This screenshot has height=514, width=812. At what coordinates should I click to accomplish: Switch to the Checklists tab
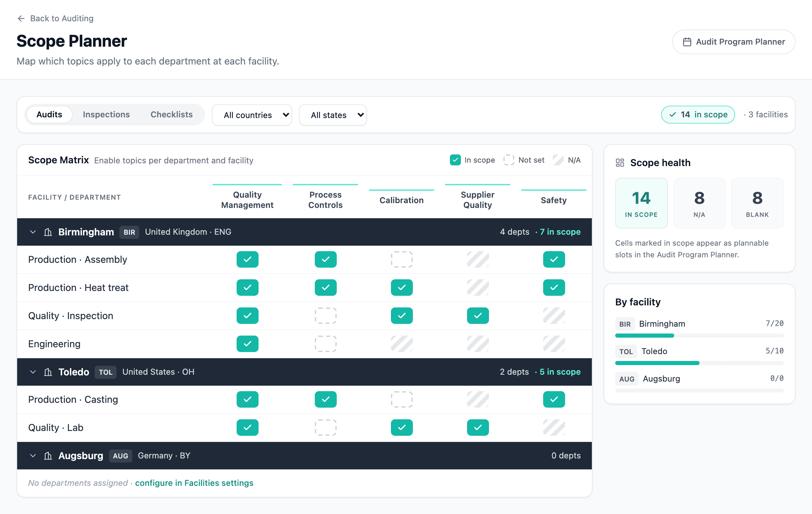[171, 115]
